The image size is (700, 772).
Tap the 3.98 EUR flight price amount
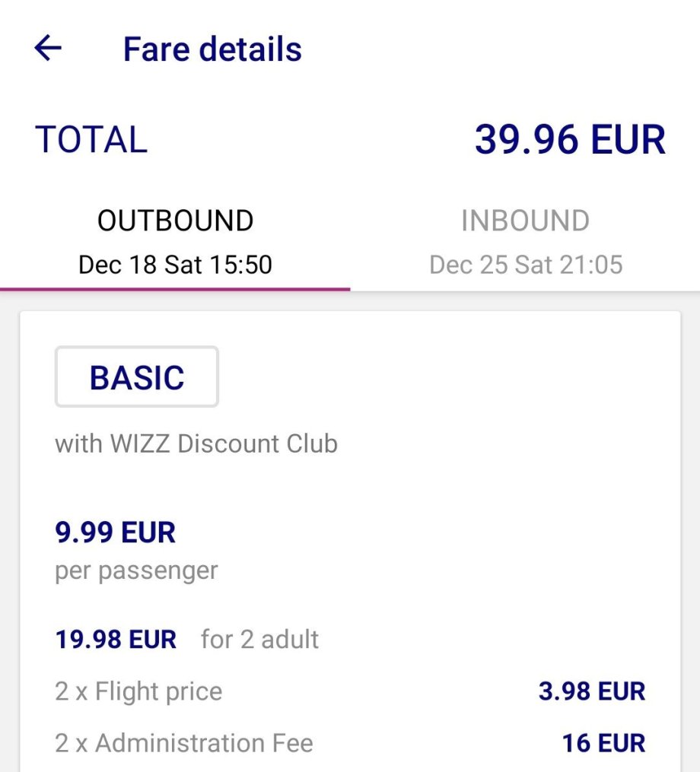592,691
